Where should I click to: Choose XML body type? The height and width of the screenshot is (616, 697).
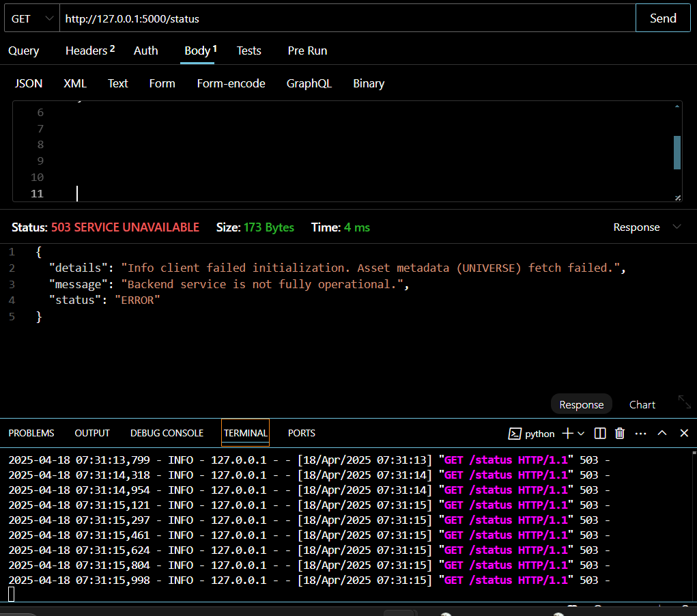click(x=74, y=83)
